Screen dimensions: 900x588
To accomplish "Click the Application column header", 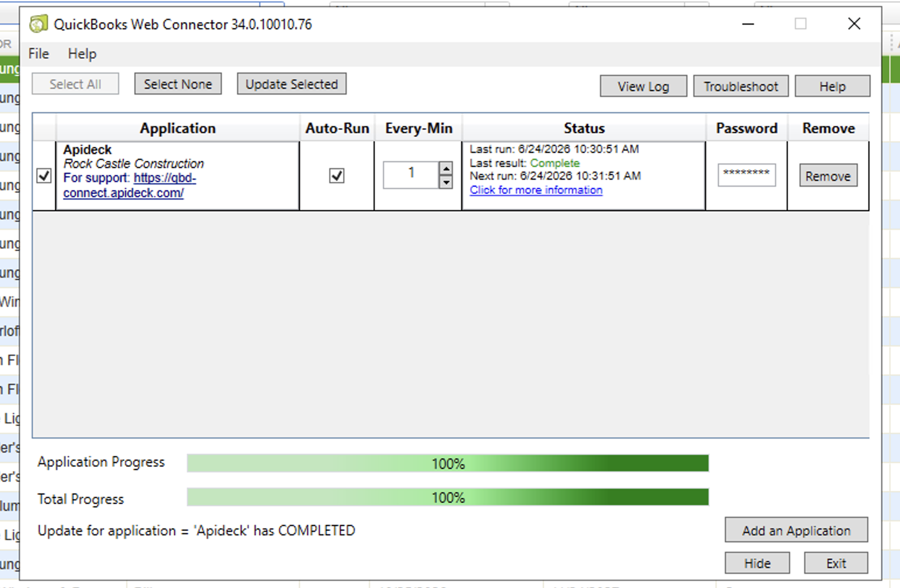I will click(x=177, y=128).
